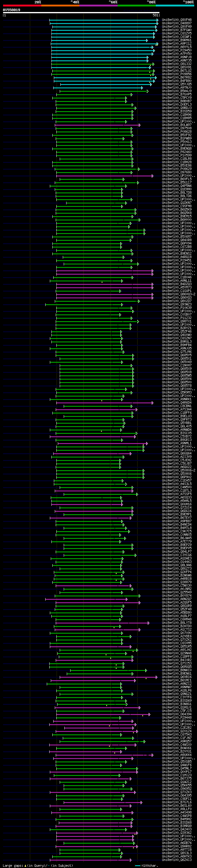Open hit UniRef100_B7FGW0
197x868 pixels.
click(177, 30)
